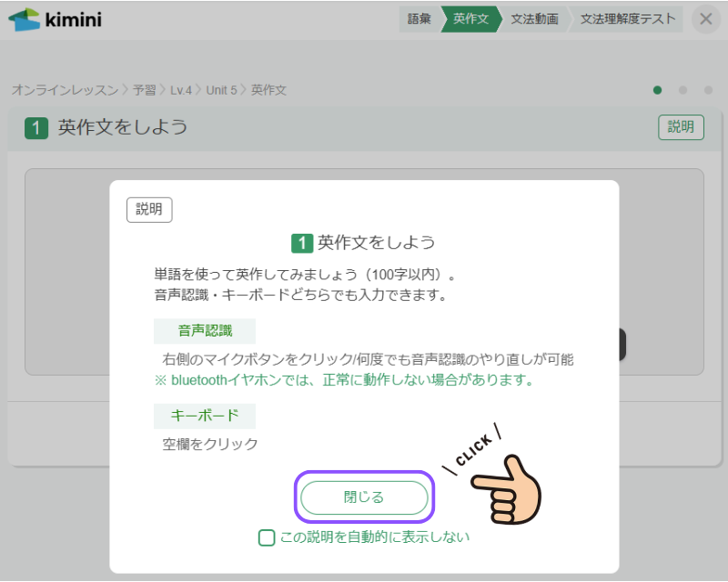
Task: Navigate to the 予習 breadcrumb
Action: pos(145,90)
